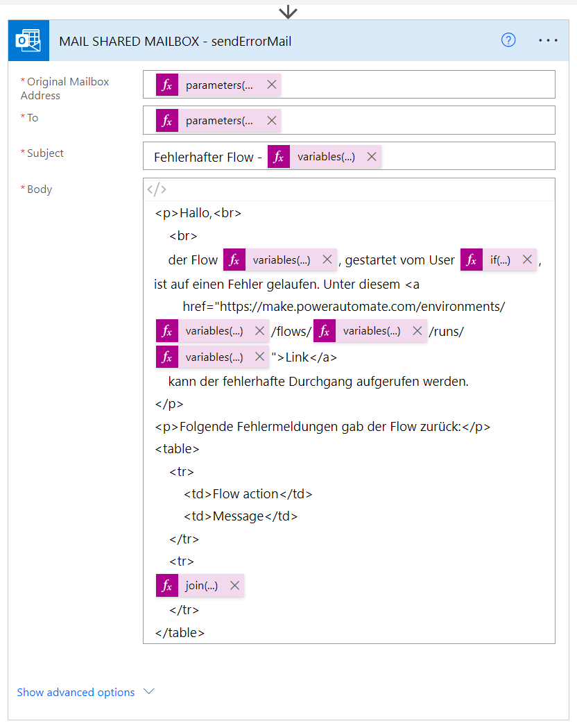The width and height of the screenshot is (577, 728).
Task: Open the action's ellipsis menu
Action: click(548, 40)
